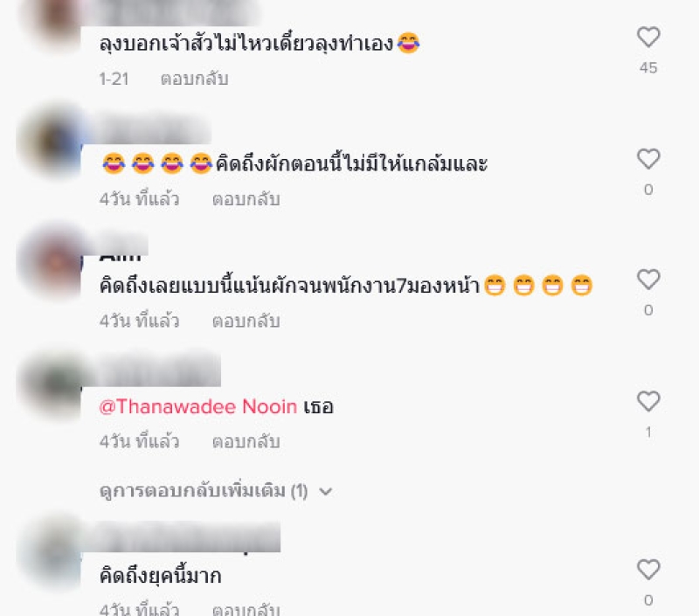Like the @Thanawadee Nooin comment
699x616 pixels.
[648, 401]
